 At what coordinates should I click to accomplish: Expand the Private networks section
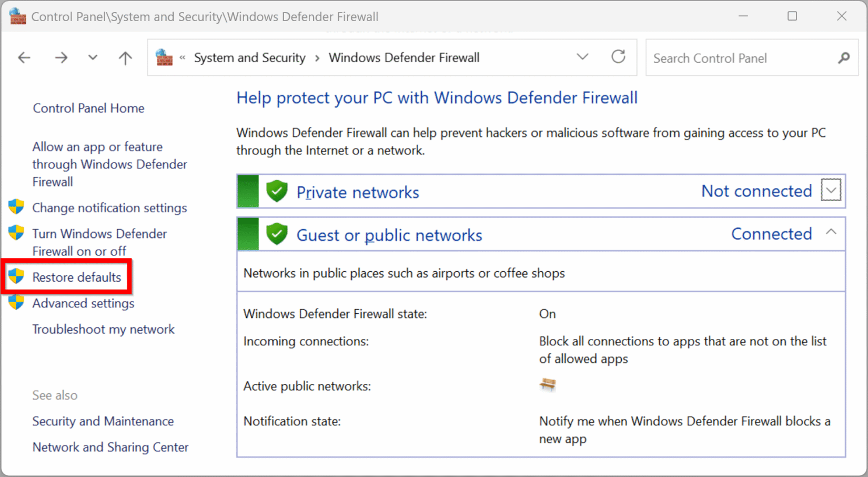[x=831, y=191]
